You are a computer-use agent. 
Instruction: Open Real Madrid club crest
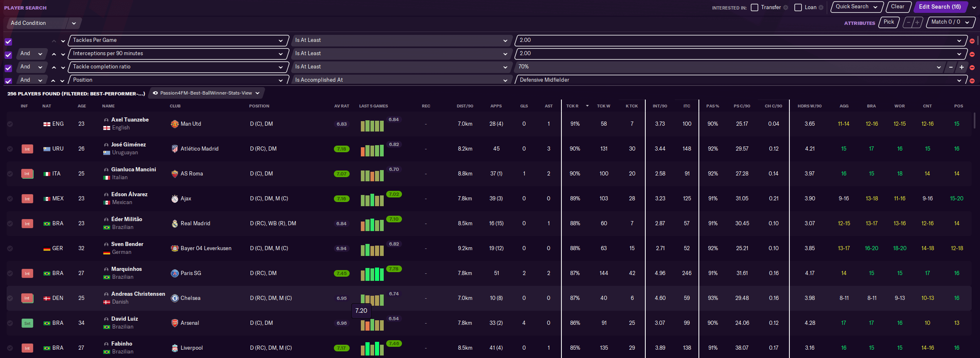[175, 223]
